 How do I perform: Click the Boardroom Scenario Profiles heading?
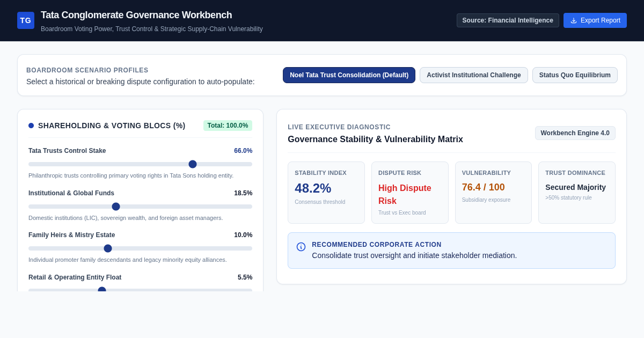coord(87,70)
